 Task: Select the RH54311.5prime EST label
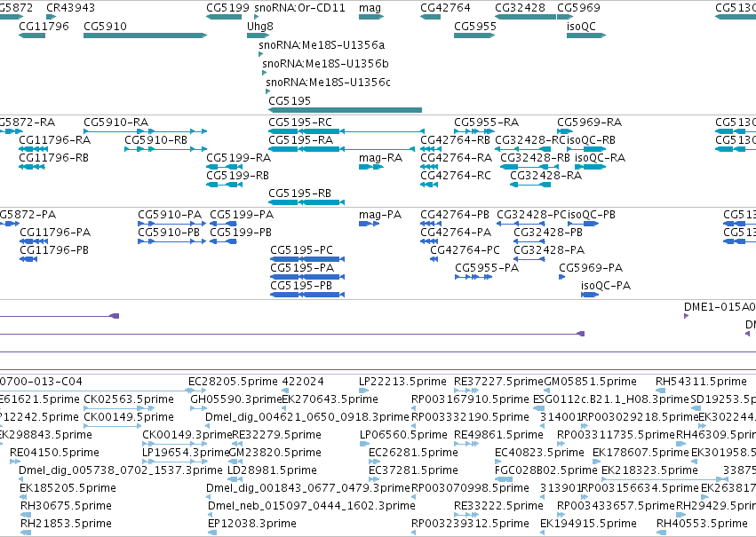[x=701, y=382]
